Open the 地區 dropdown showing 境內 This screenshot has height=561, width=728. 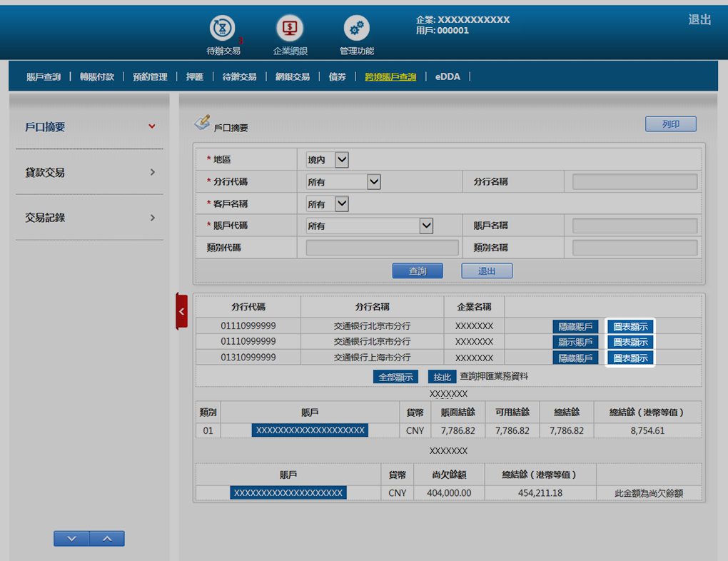pyautogui.click(x=328, y=160)
